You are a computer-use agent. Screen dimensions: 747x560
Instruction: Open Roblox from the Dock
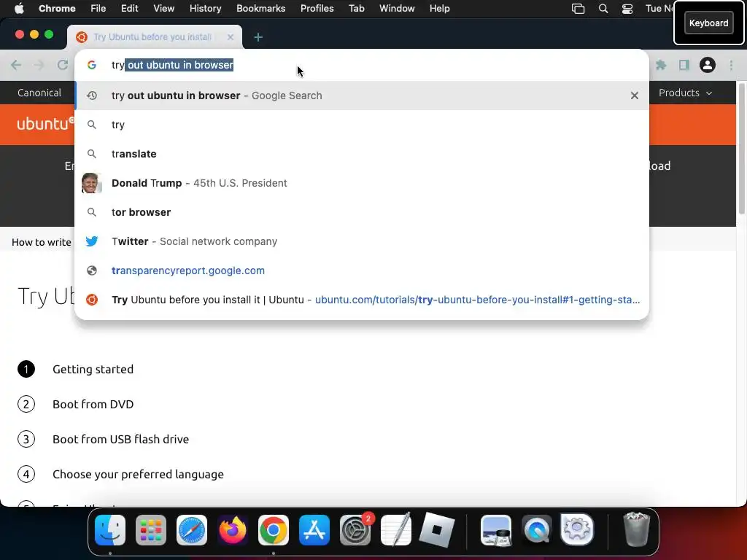[x=437, y=530]
